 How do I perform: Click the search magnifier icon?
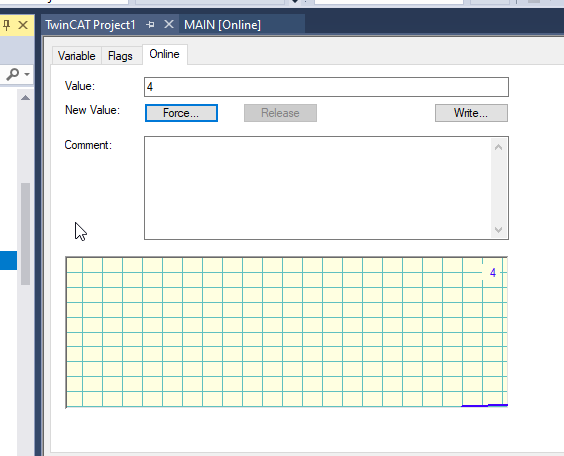tap(13, 74)
